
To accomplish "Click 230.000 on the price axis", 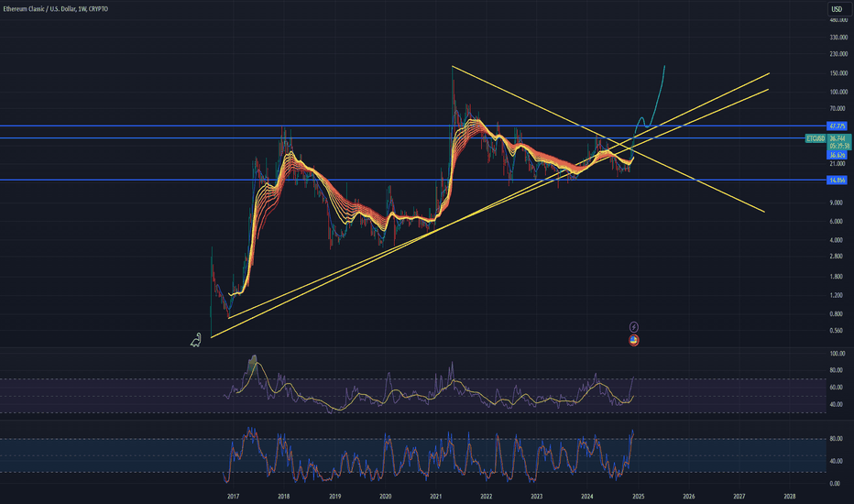I will click(x=838, y=54).
